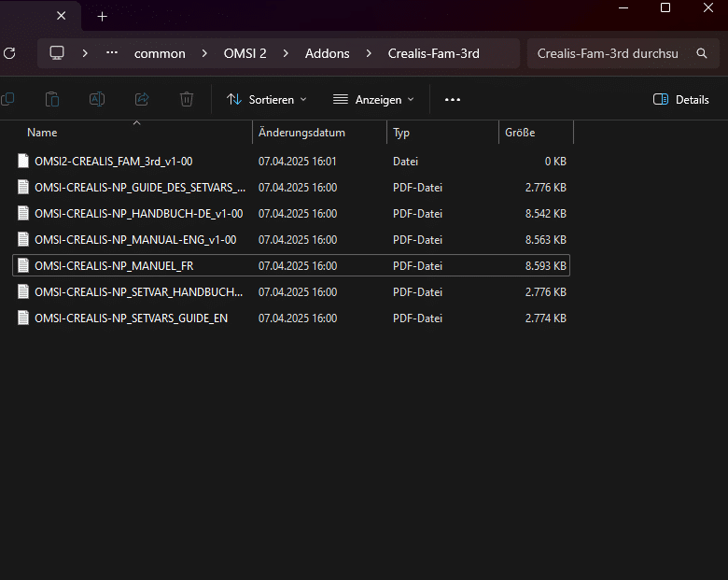The height and width of the screenshot is (580, 728).
Task: Navigate to OMSI 2 breadcrumb folder
Action: [x=245, y=53]
